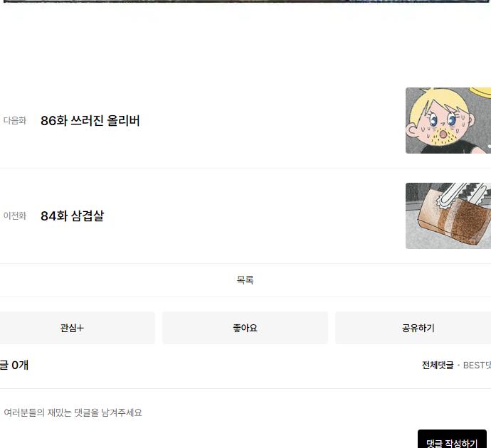The image size is (491, 448).
Task: Click the 댓글 0개 comment count heading
Action: 14,365
